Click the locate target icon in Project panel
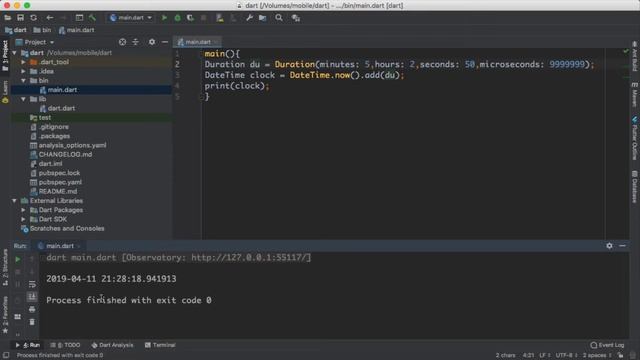Viewport: 640px width, 360px height. pyautogui.click(x=122, y=42)
